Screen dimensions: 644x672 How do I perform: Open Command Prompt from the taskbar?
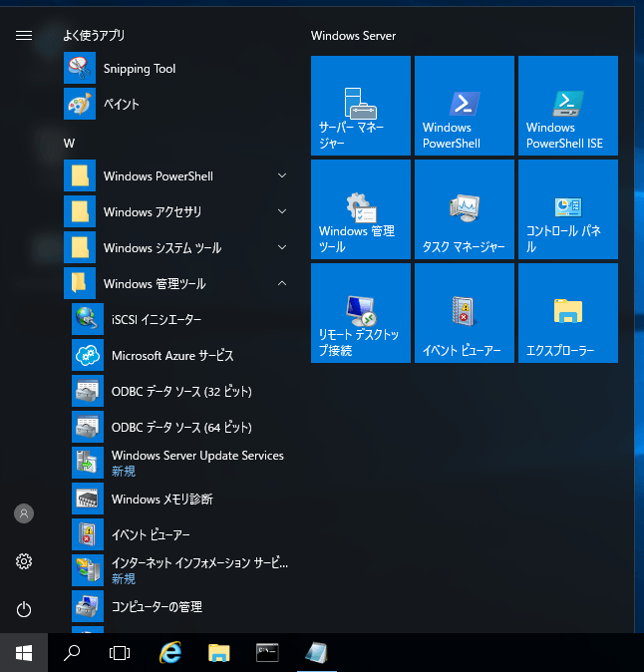coord(267,653)
